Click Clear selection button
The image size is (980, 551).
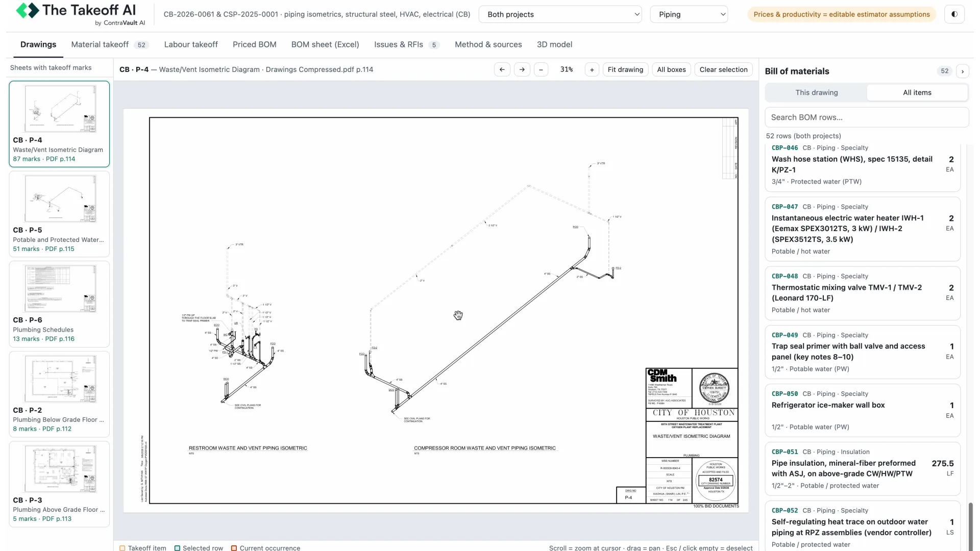723,70
